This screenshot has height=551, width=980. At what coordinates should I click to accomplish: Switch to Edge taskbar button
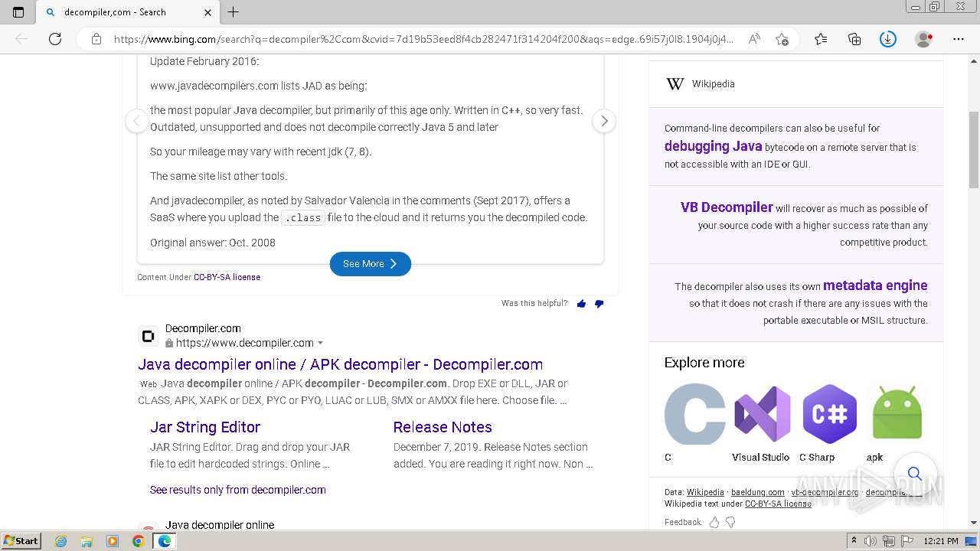coord(164,541)
